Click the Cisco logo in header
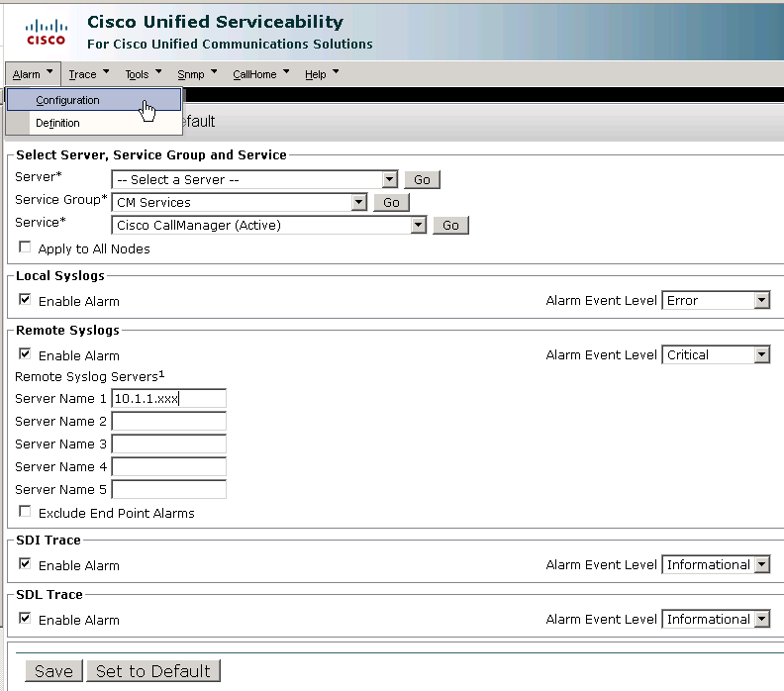 tap(46, 32)
